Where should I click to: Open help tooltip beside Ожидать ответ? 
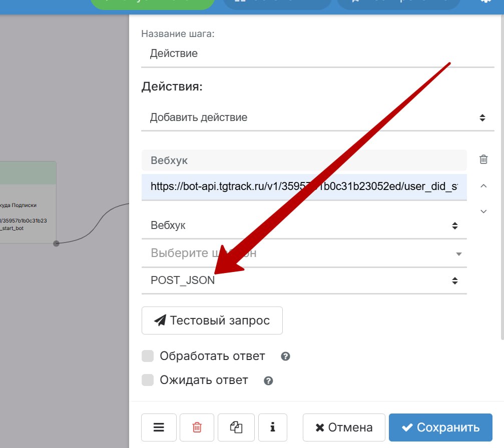(x=268, y=380)
